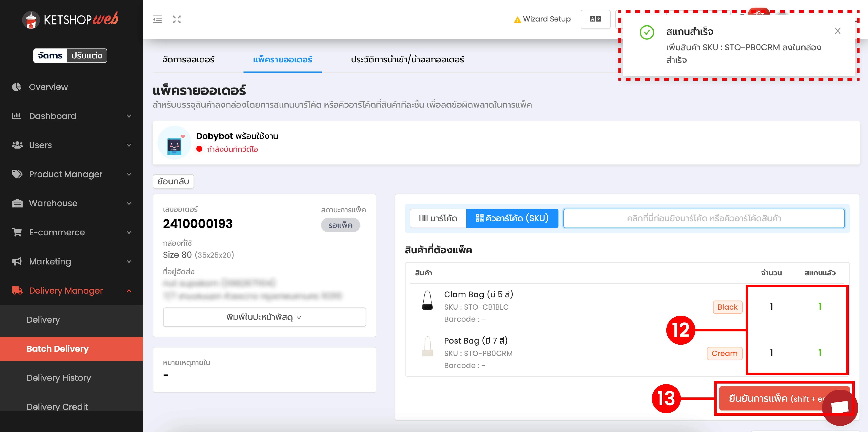Viewport: 868px width, 432px height.
Task: Expand the Marketing menu chevron
Action: point(129,261)
